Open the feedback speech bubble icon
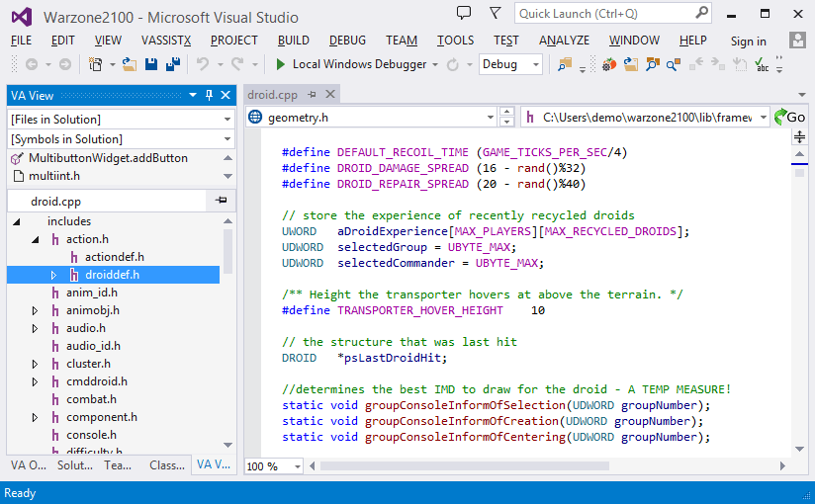 (464, 13)
